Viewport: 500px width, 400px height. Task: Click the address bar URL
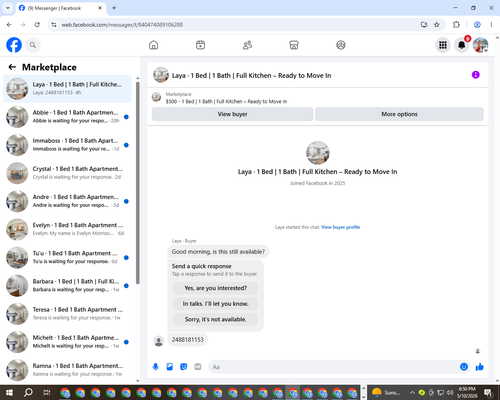[x=122, y=25]
